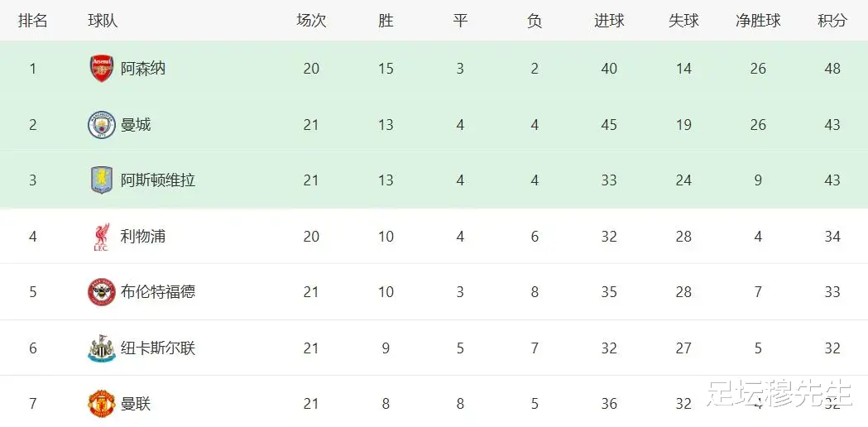Open the 阿森纳 team name link
Screen dimensions: 868x427
tap(143, 69)
